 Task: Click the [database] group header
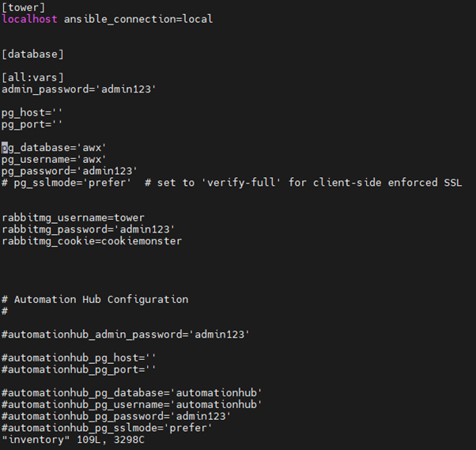tap(32, 54)
